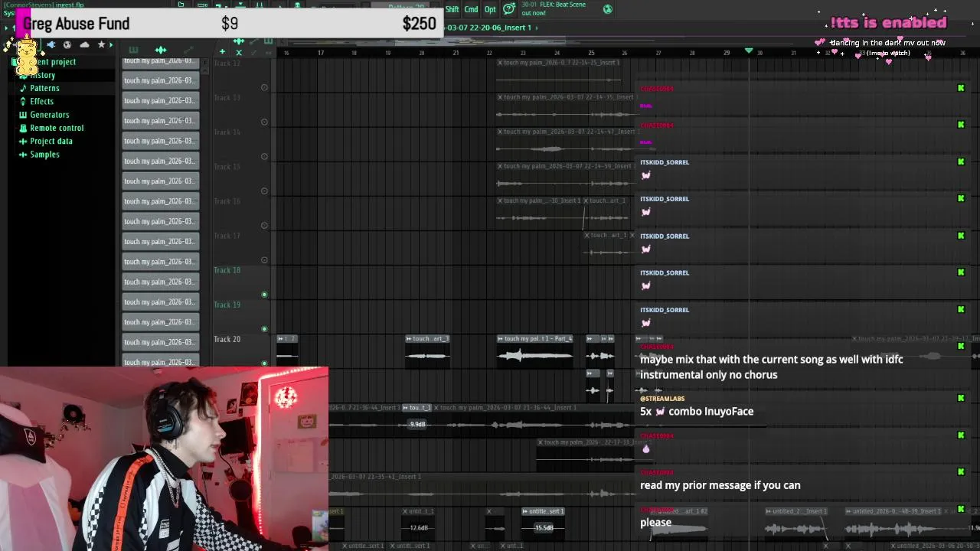980x551 pixels.
Task: Click the -9.9dB gain value on the clip
Action: coord(417,424)
